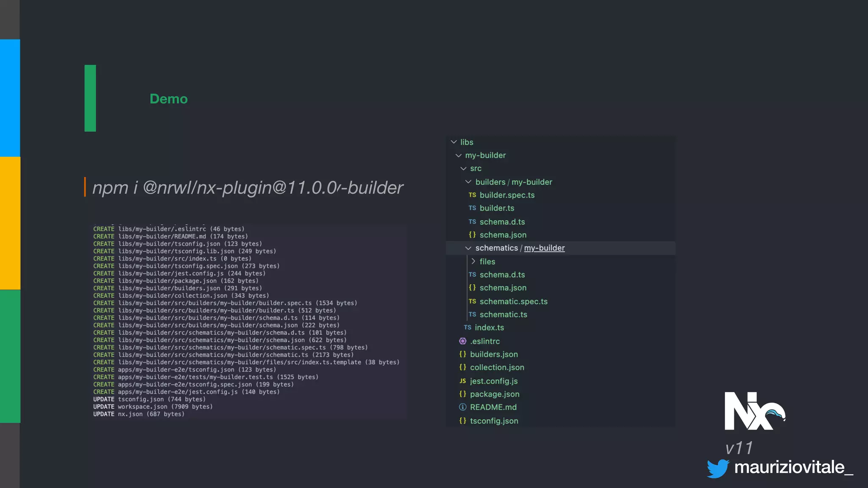Select schematic.ts in file tree

503,314
